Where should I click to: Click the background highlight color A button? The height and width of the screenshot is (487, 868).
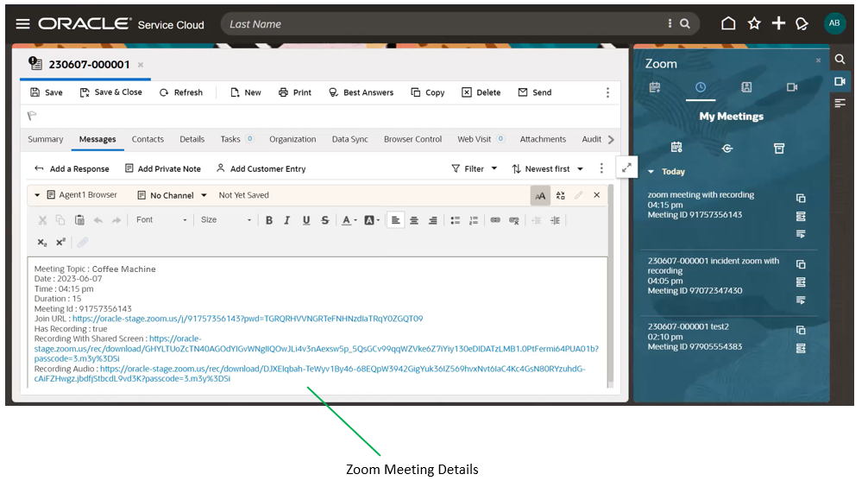[x=369, y=220]
